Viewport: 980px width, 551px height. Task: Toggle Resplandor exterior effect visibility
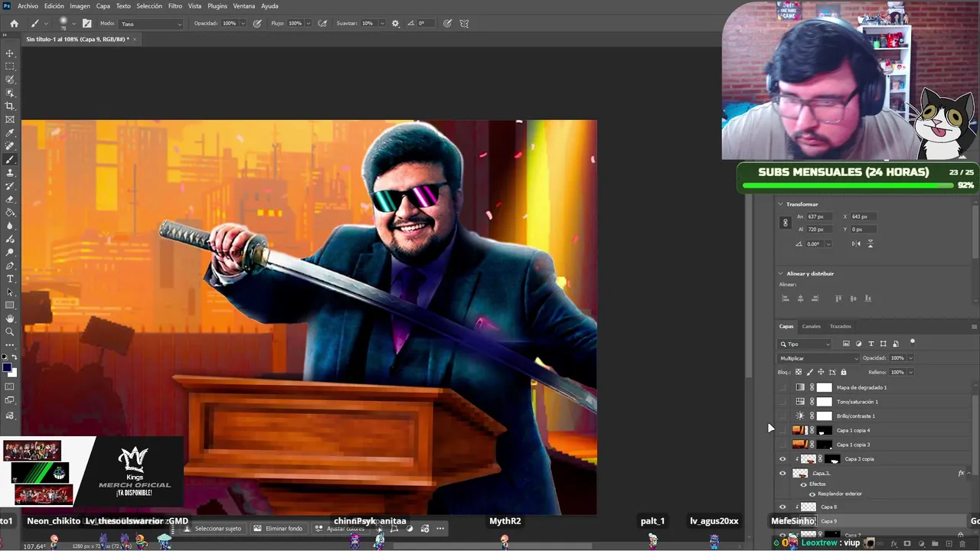(x=812, y=494)
